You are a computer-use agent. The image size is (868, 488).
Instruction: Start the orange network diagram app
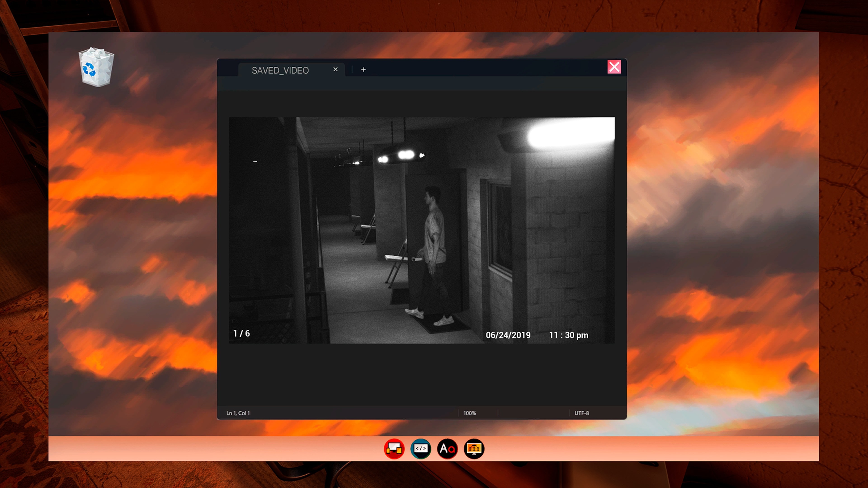474,449
